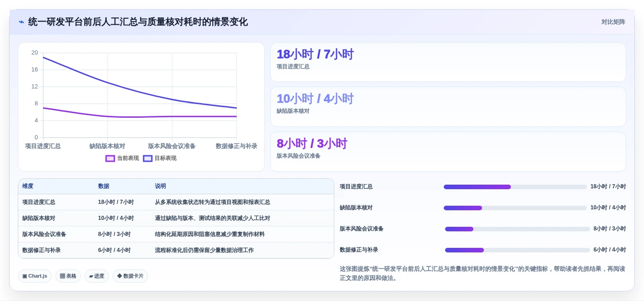Click x-axis label 版本风险会议准备 on chart
The width and height of the screenshot is (644, 301).
(x=172, y=146)
